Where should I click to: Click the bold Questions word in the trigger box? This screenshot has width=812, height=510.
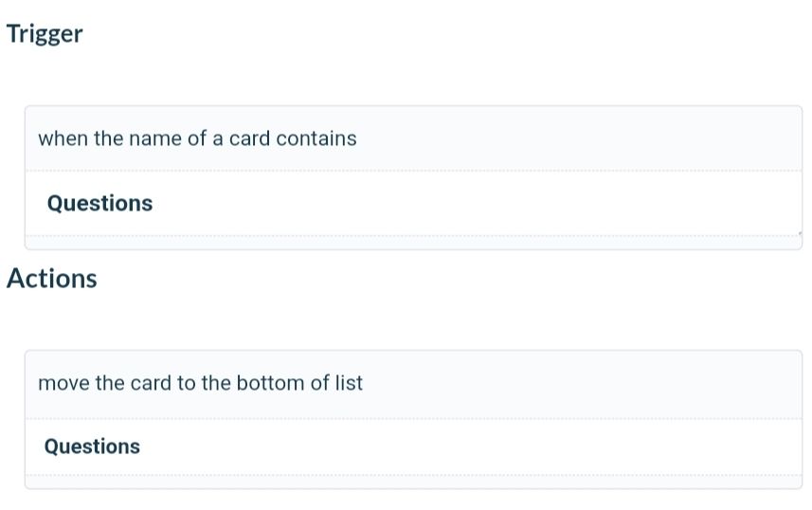(99, 204)
